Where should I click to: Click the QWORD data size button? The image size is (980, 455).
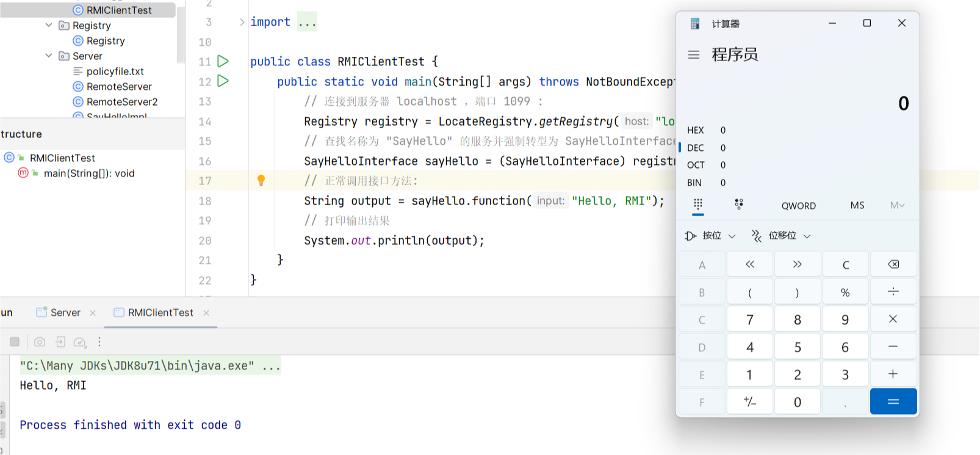pyautogui.click(x=798, y=206)
